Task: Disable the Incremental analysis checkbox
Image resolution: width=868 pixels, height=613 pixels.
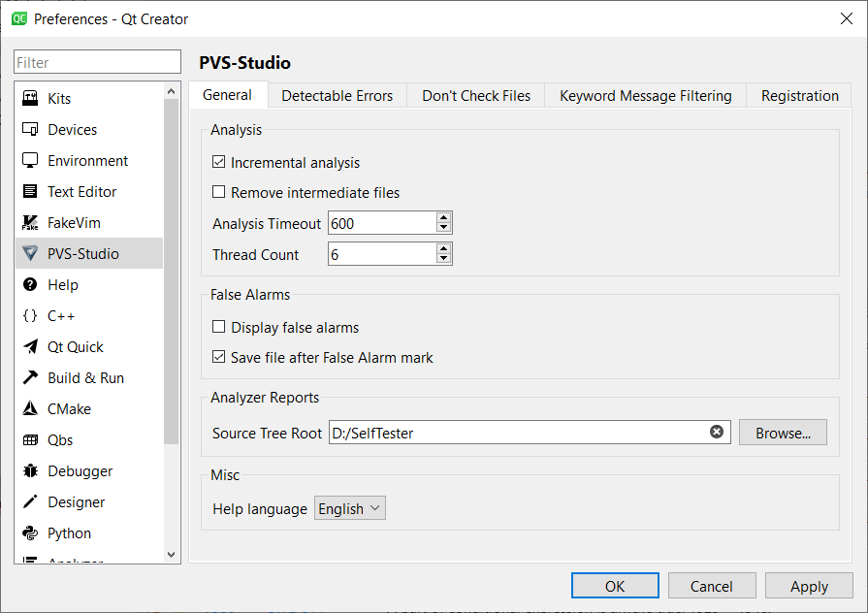Action: point(219,163)
